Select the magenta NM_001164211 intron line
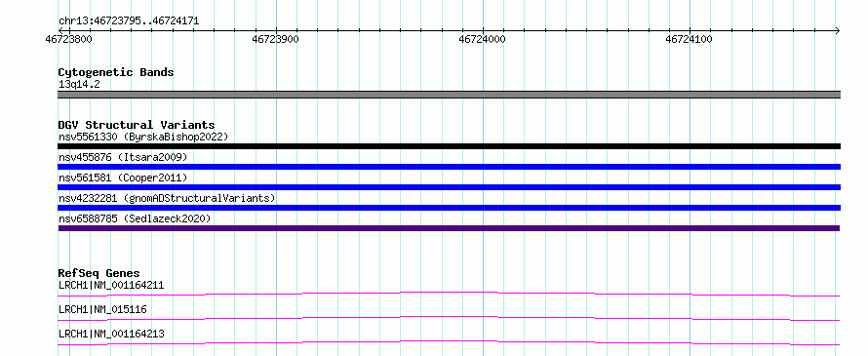This screenshot has width=868, height=356. tap(449, 294)
